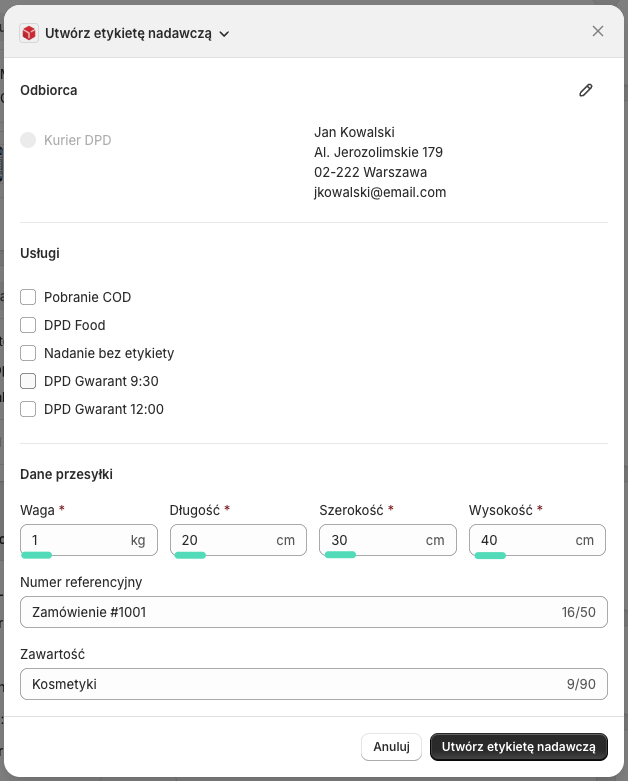The width and height of the screenshot is (628, 781).
Task: Click the Usługi section heading
Action: pos(40,253)
